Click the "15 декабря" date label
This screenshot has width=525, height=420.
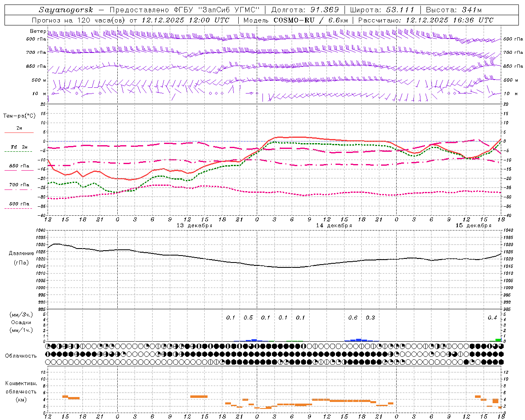point(473,226)
